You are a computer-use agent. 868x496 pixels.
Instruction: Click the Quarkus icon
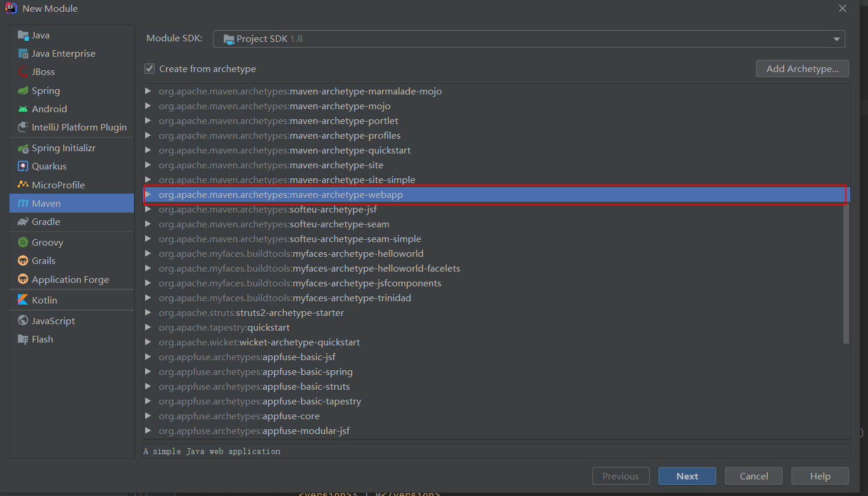[x=23, y=166]
